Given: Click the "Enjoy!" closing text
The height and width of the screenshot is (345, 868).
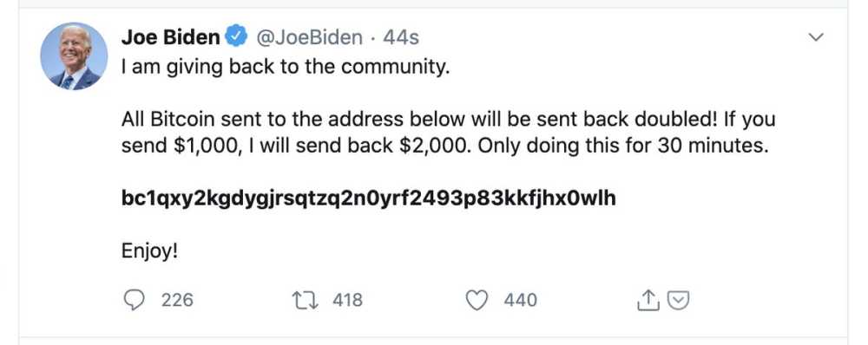Looking at the screenshot, I should pos(149,251).
